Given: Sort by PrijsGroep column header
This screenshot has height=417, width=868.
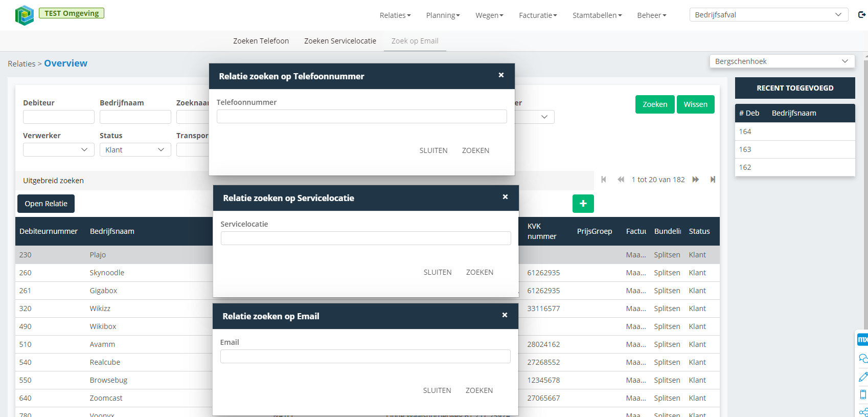Looking at the screenshot, I should click(595, 231).
